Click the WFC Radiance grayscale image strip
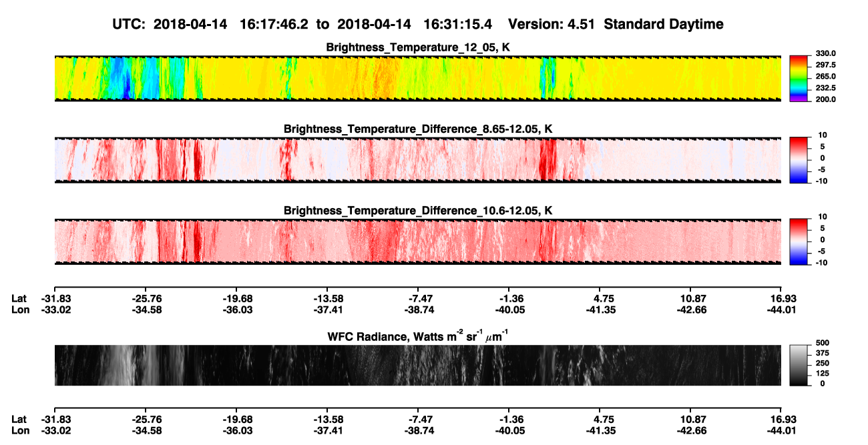Screen dimensions: 868x445 (417, 365)
